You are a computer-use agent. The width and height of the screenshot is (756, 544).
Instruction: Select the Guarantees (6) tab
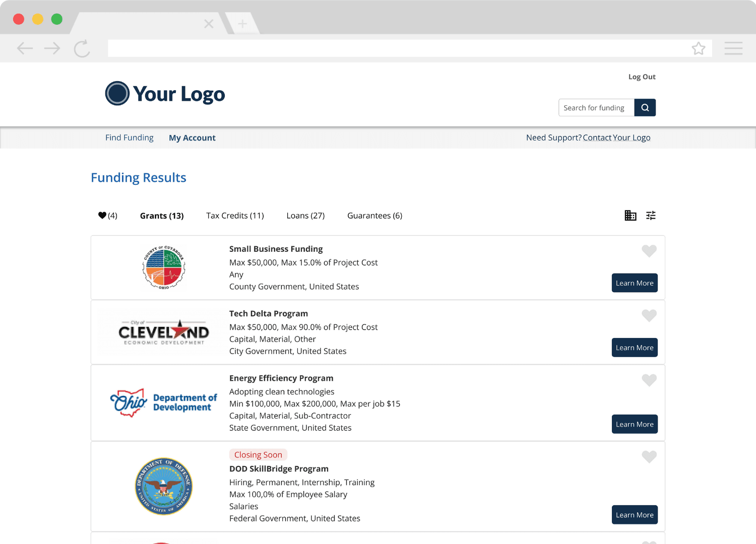[374, 215]
